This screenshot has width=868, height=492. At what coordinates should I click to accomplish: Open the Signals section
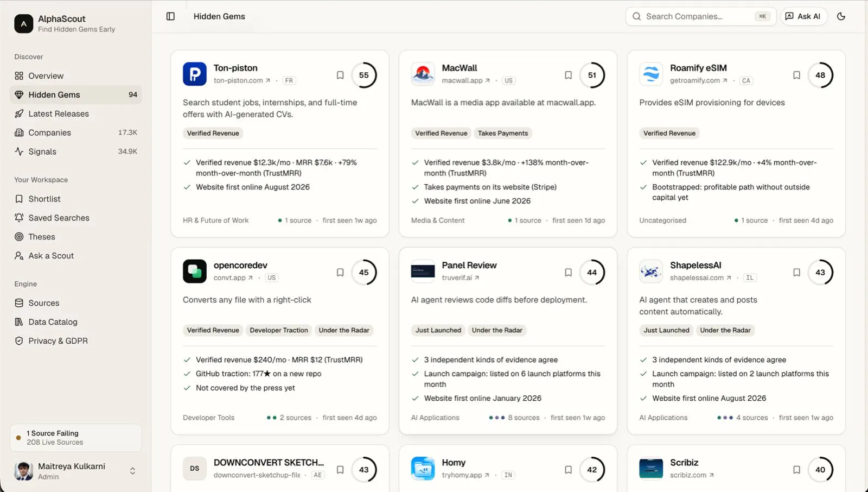(x=75, y=152)
